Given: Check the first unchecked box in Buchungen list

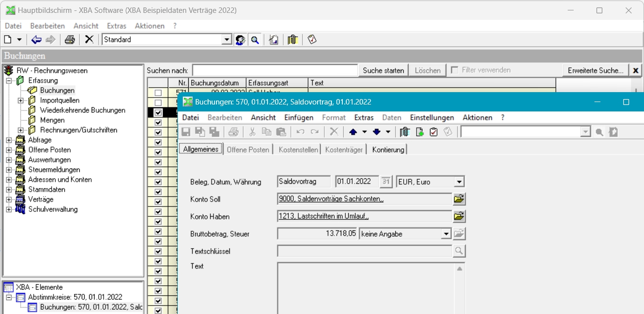Looking at the screenshot, I should coord(158,93).
